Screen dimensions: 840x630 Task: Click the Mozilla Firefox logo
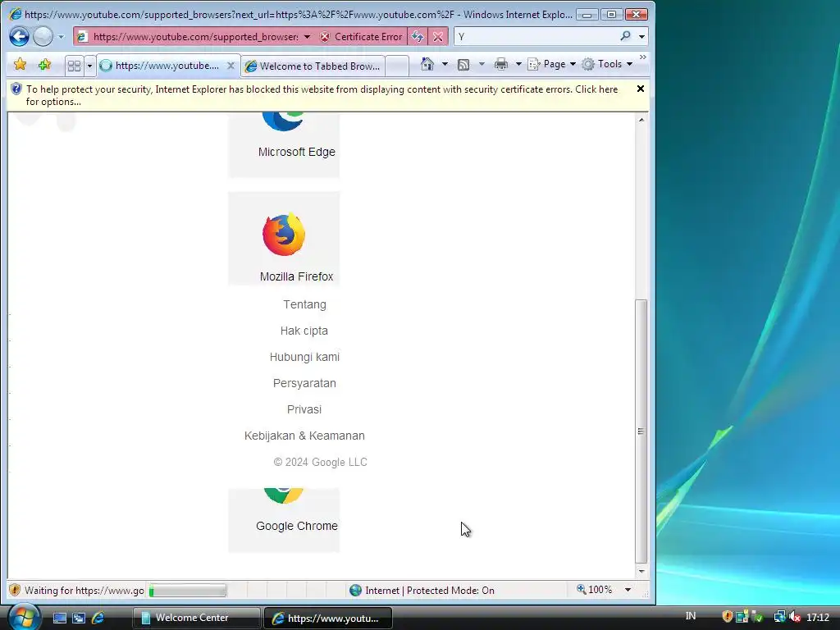coord(284,234)
